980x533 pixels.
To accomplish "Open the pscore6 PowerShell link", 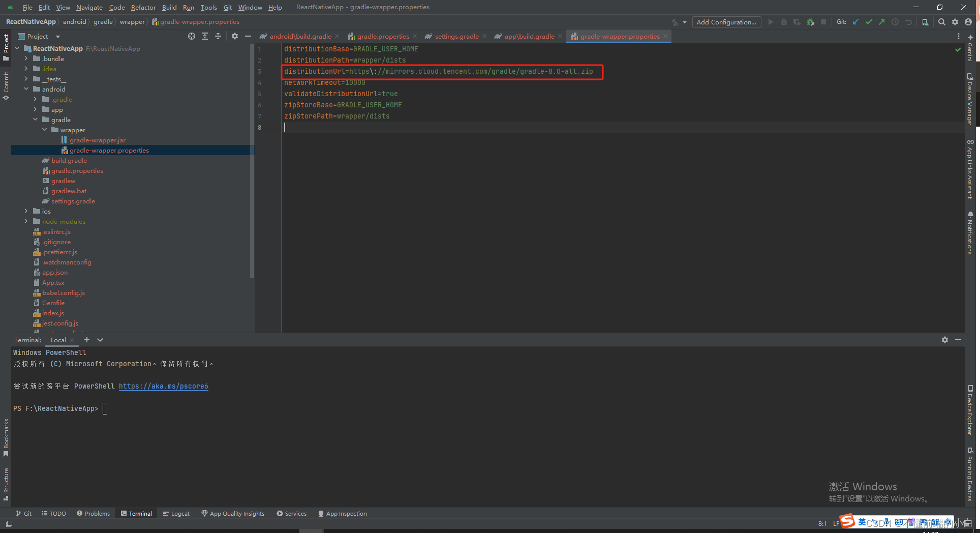I will (163, 386).
